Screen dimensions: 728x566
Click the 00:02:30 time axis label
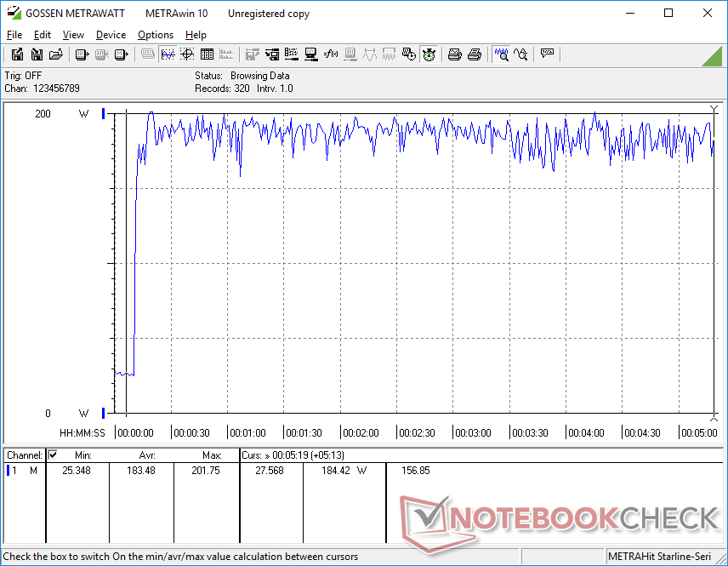[x=417, y=433]
